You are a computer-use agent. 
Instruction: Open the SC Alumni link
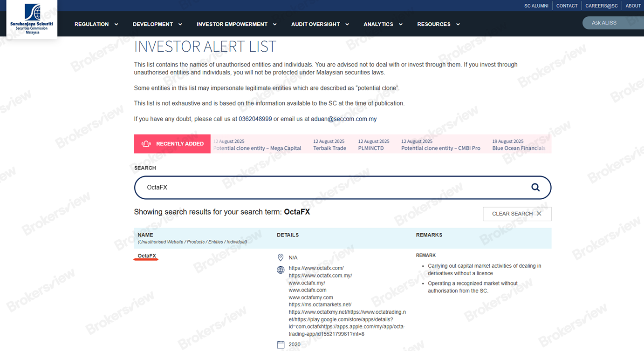click(536, 6)
